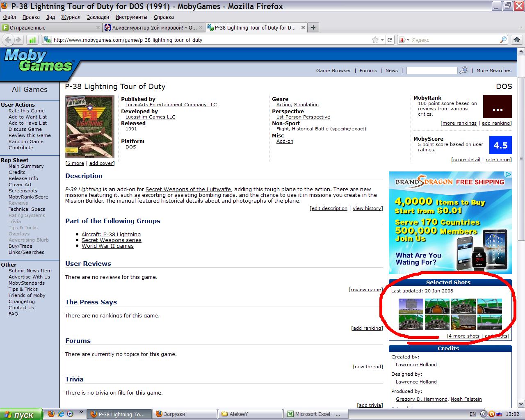Screen dimensions: 525x420
Task: Open the Файл menu
Action: point(9,17)
